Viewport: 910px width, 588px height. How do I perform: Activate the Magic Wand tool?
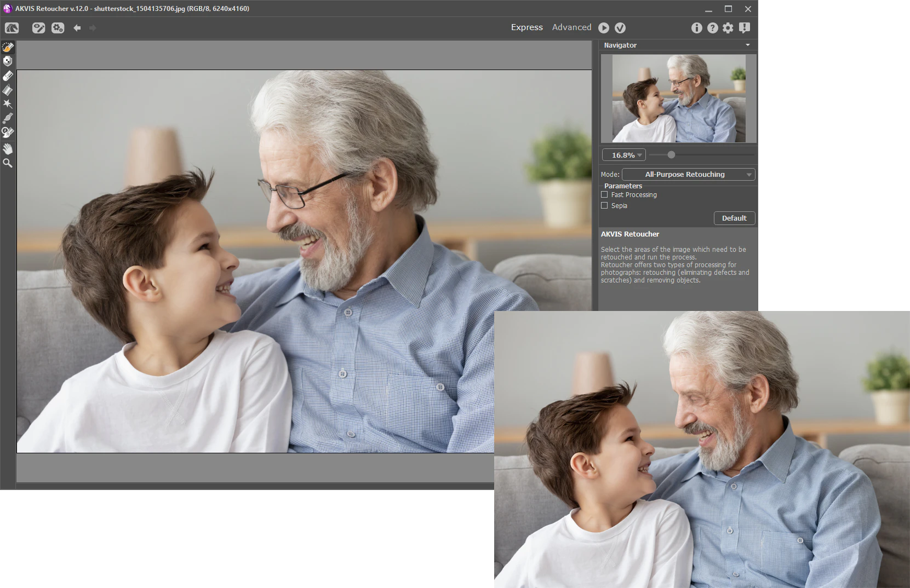8,103
